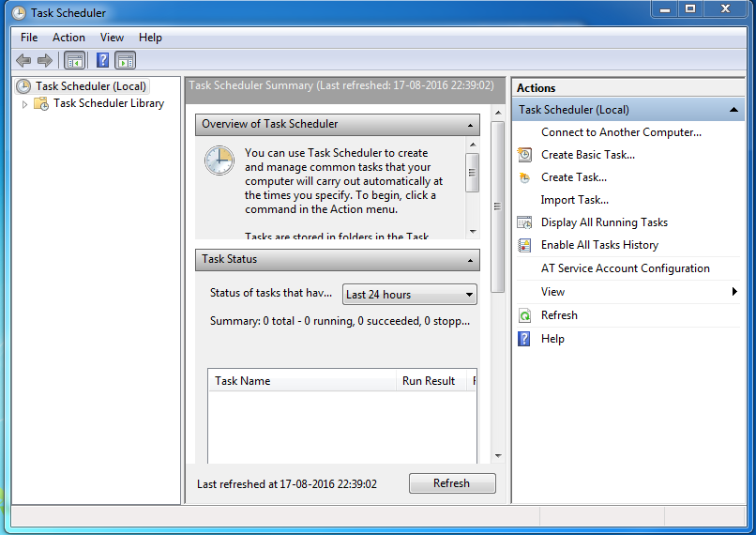Click the summary pane scroll-up arrow

pyautogui.click(x=498, y=113)
